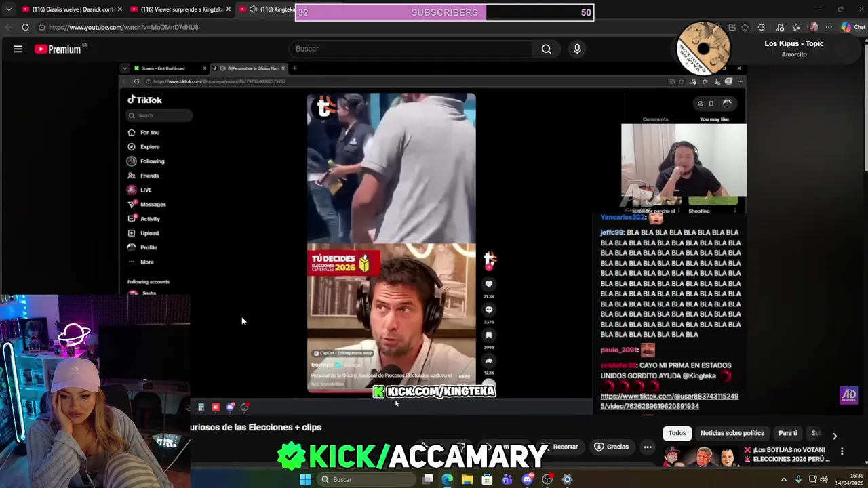Screen dimensions: 868x488
Task: Open Teams from the taskbar
Action: pyautogui.click(x=507, y=479)
